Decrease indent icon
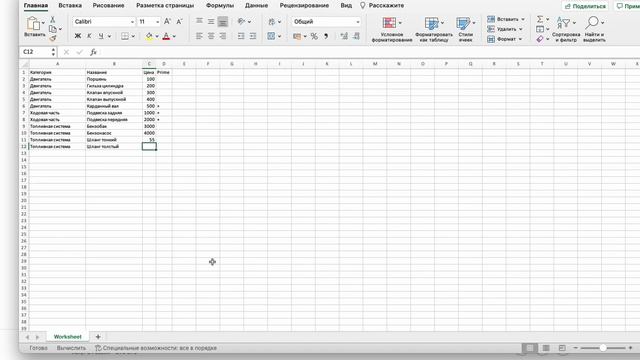This screenshot has height=360, width=640. [x=241, y=36]
